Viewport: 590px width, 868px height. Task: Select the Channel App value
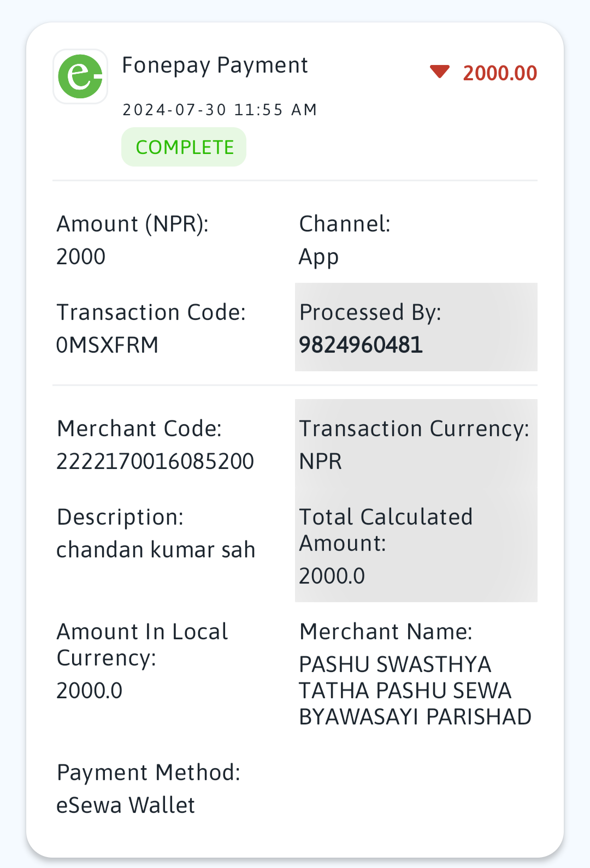point(319,257)
